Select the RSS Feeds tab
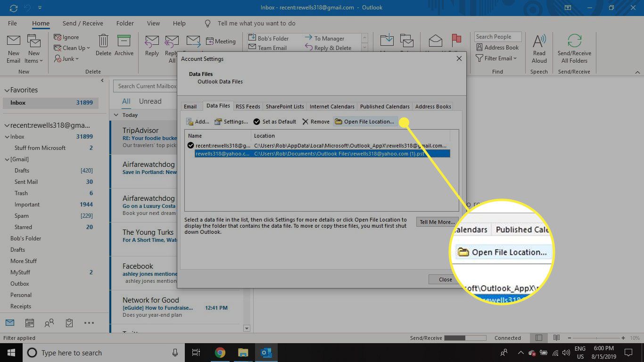Screen dimensions: 644x362 pyautogui.click(x=248, y=107)
